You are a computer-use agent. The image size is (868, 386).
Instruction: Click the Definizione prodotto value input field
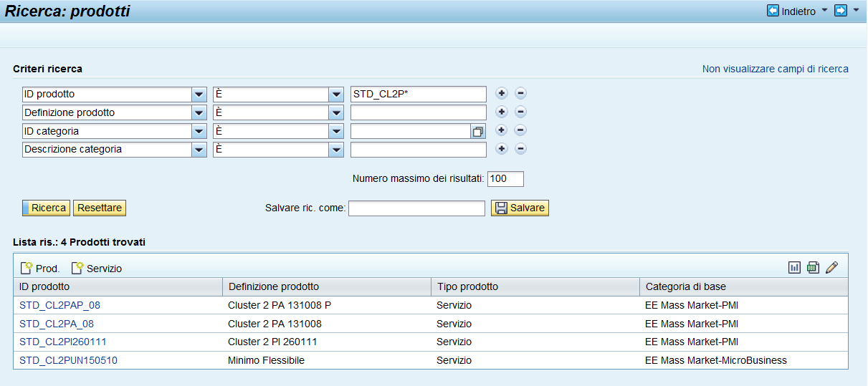point(419,112)
